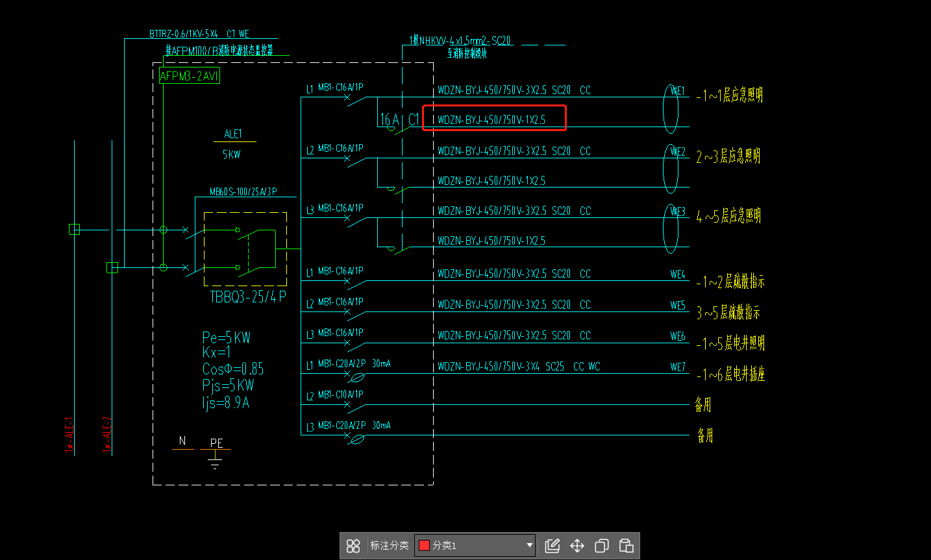
Task: Click the copy annotation icon
Action: [x=602, y=546]
